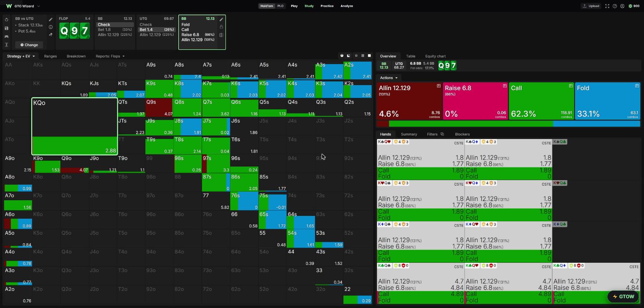
Task: Click the collapse panel icon in left sidebar
Action: 7,45
